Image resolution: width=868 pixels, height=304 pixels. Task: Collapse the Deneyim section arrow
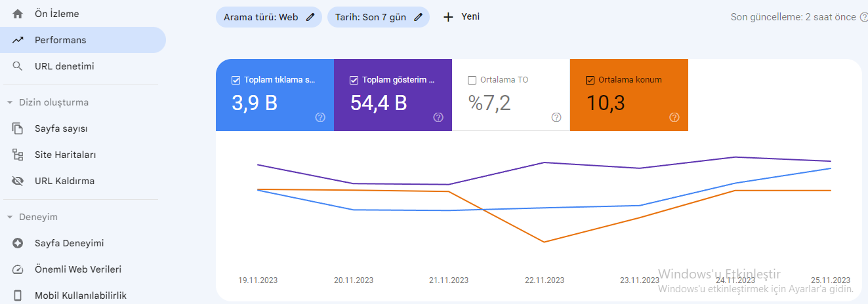pyautogui.click(x=10, y=217)
